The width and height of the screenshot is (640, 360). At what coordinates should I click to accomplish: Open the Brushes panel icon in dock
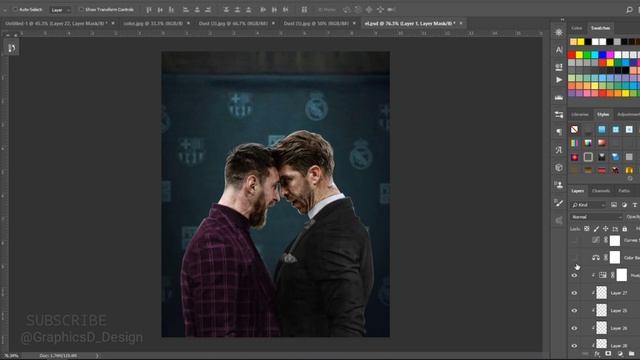(x=559, y=202)
